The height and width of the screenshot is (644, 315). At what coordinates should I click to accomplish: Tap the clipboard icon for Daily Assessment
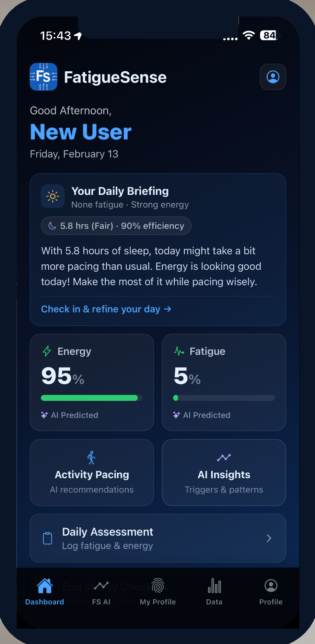coord(47,538)
